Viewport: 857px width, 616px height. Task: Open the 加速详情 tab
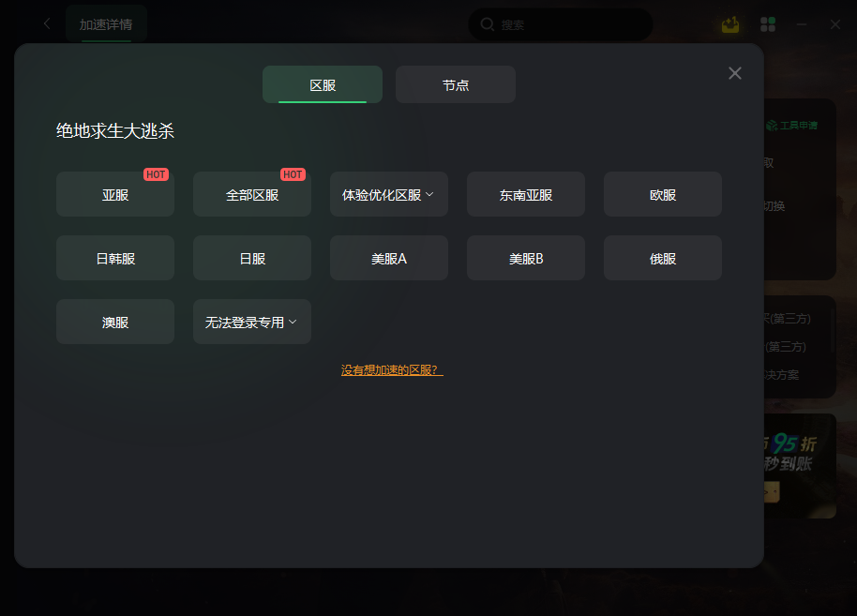click(x=106, y=24)
